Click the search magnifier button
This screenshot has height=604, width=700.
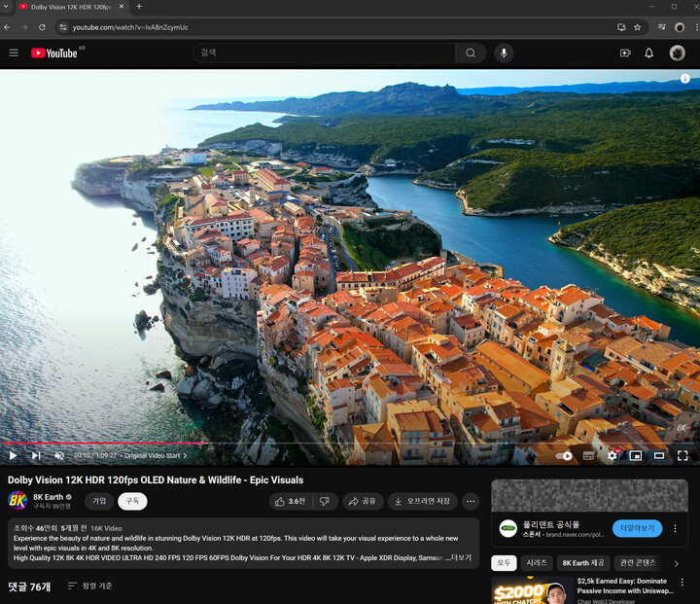(471, 53)
